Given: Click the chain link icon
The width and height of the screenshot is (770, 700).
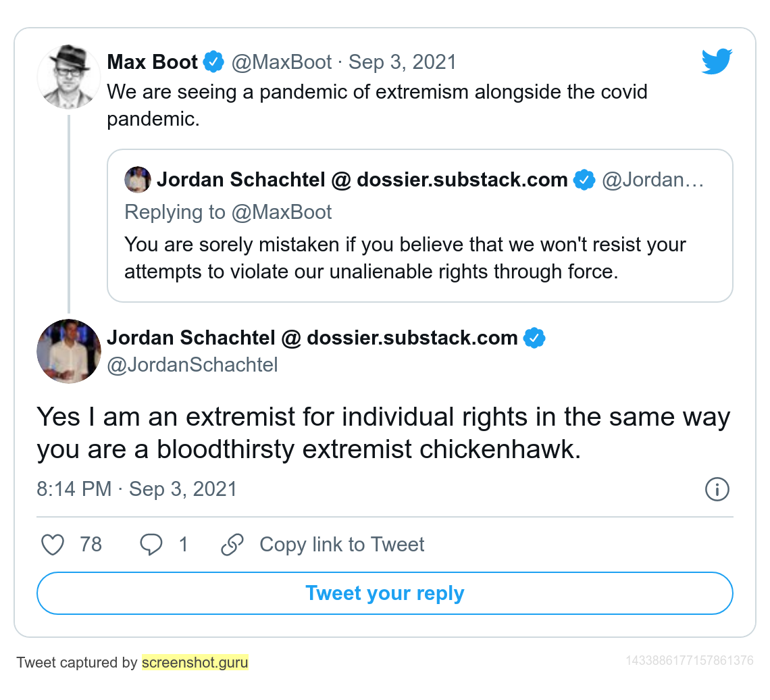Looking at the screenshot, I should point(232,545).
